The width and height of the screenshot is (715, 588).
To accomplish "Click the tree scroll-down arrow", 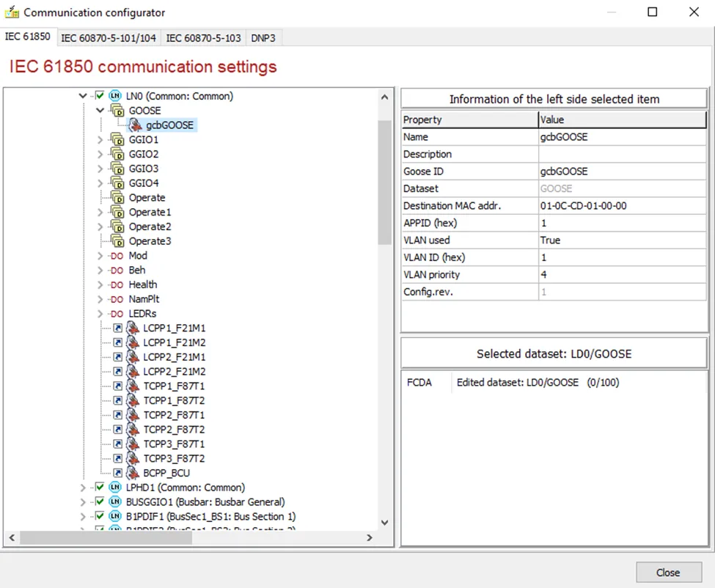I will pyautogui.click(x=384, y=522).
